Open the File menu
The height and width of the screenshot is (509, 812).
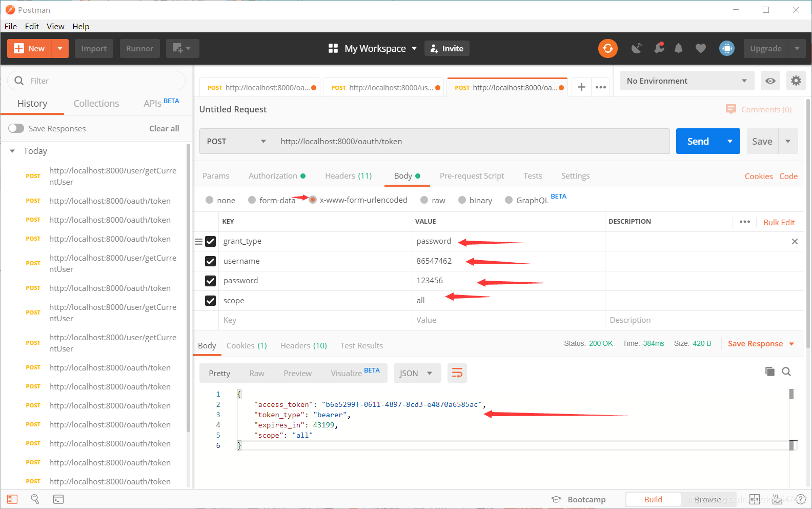coord(10,26)
